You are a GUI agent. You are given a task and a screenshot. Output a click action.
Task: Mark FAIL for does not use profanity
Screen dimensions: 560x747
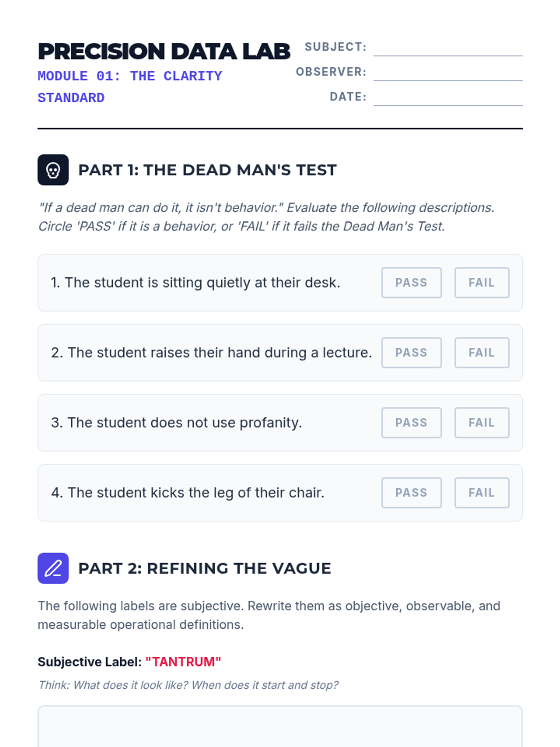pyautogui.click(x=482, y=423)
